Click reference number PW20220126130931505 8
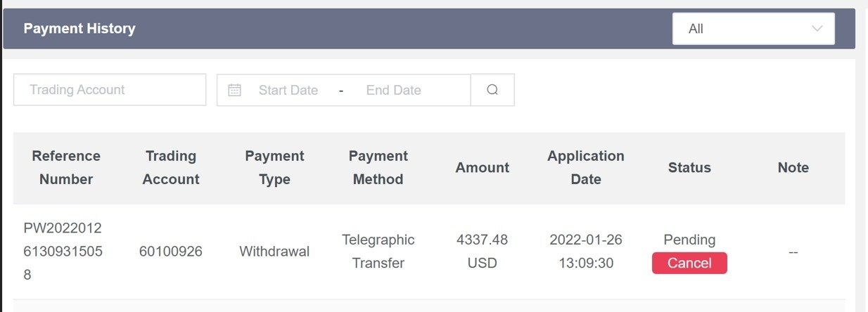868x312 pixels. [63, 252]
